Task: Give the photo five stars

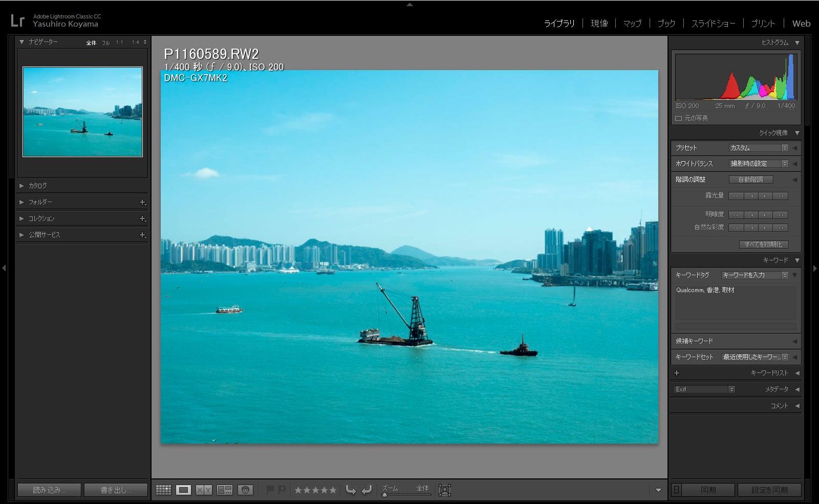Action: [332, 490]
